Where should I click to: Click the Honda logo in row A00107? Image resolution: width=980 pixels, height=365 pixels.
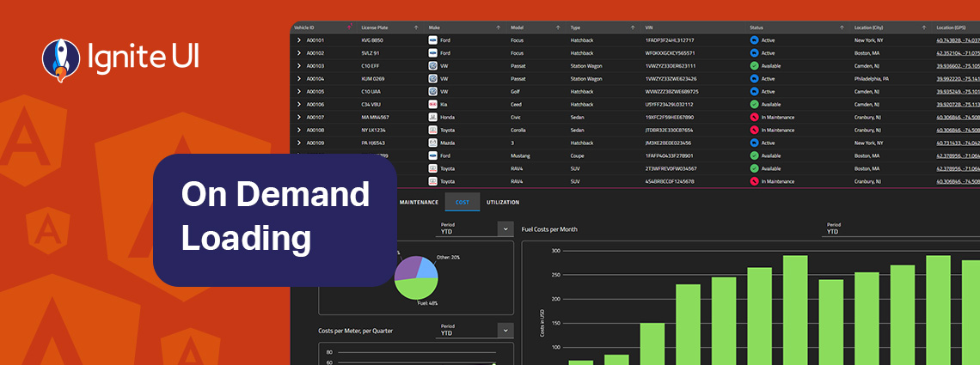tap(433, 118)
